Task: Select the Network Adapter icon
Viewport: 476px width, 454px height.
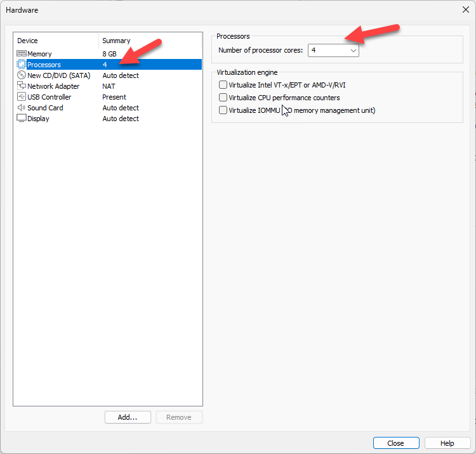Action: point(21,86)
